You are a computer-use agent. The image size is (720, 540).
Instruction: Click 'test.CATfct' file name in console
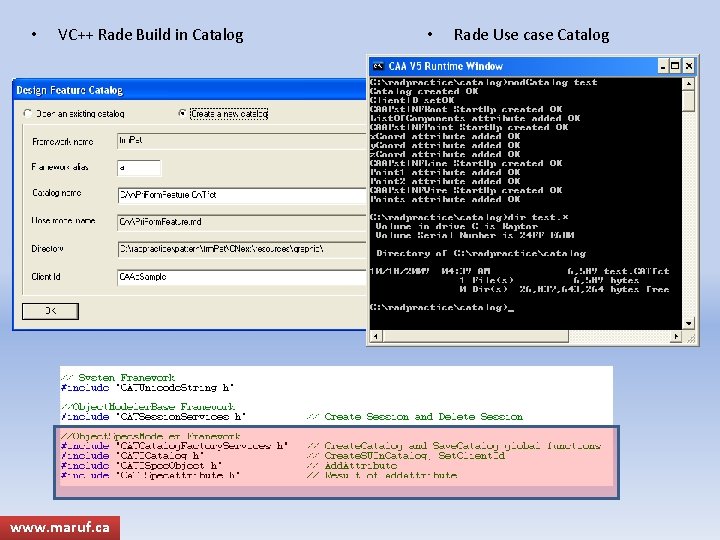[636, 271]
